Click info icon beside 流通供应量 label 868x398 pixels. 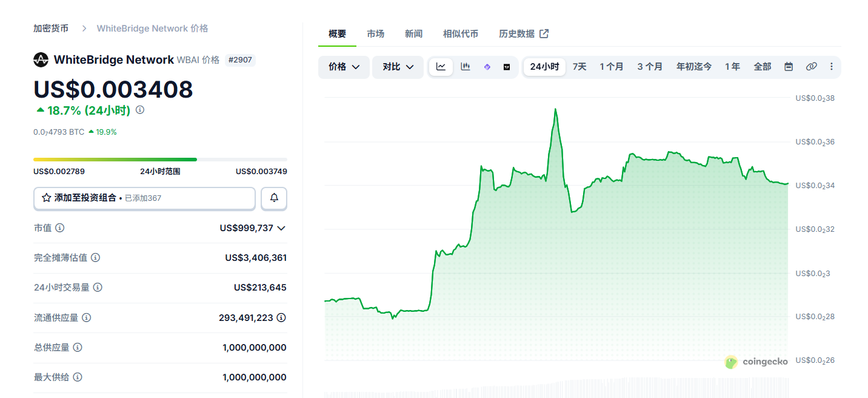coord(87,317)
